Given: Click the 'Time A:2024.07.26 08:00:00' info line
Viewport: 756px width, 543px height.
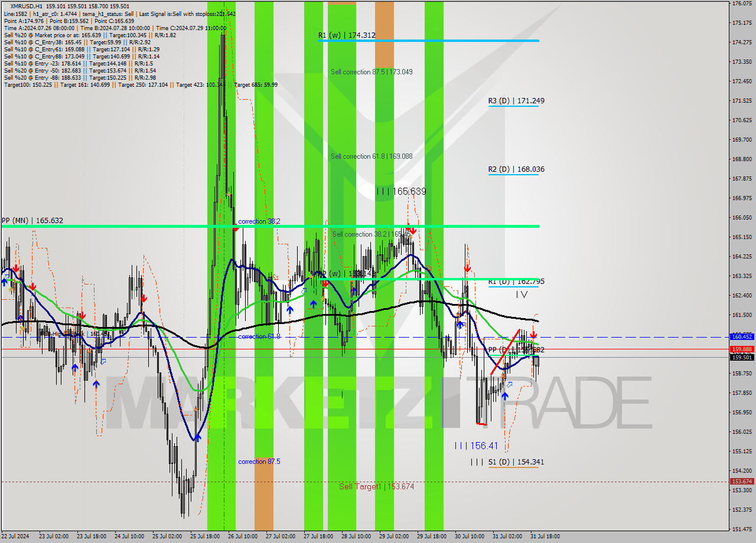Looking at the screenshot, I should [115, 28].
